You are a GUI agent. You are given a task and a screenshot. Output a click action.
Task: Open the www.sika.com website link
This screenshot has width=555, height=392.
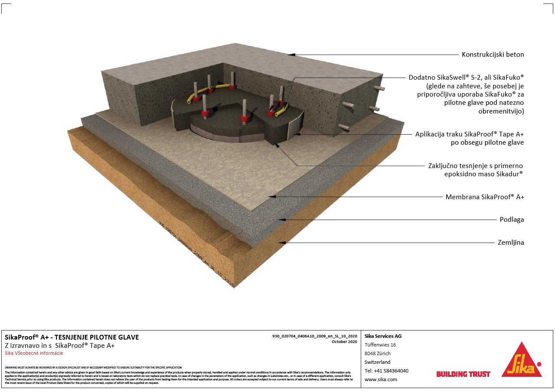pos(381,379)
